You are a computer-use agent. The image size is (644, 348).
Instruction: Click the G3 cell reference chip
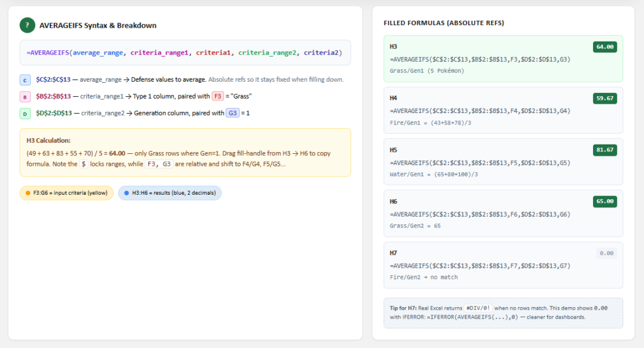tap(233, 113)
